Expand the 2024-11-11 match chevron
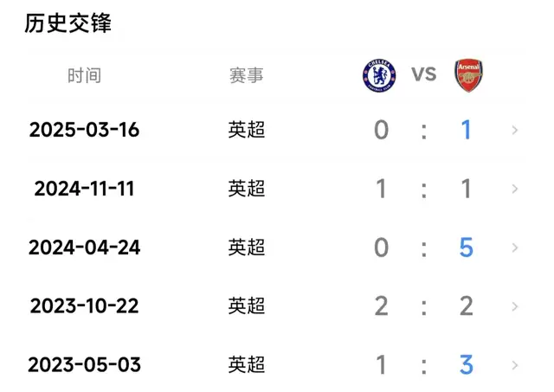Image resolution: width=554 pixels, height=392 pixels. point(515,190)
